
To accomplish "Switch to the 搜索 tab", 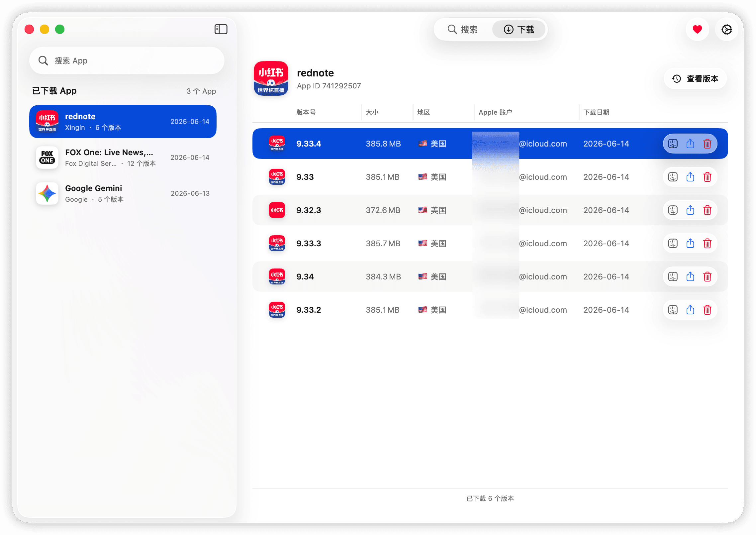I will coord(463,29).
